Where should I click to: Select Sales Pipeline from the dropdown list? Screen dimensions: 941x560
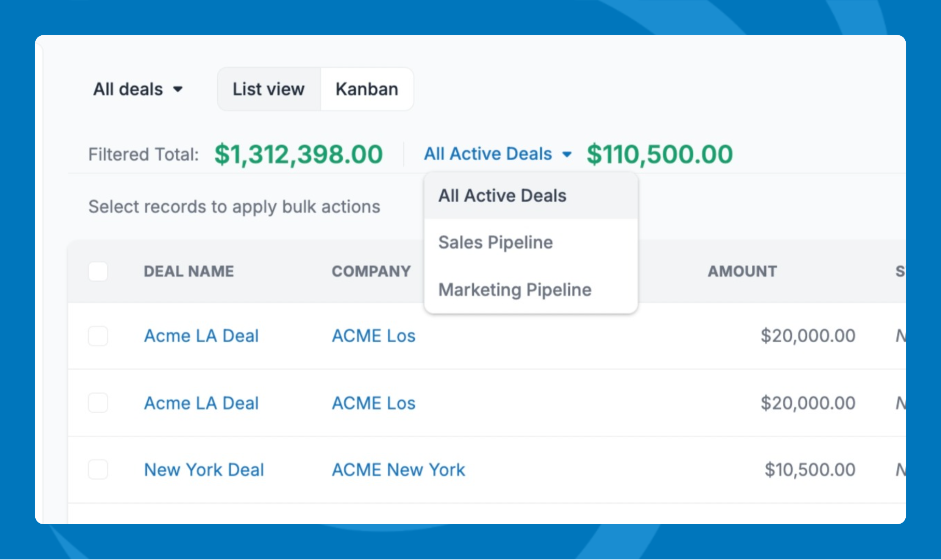pyautogui.click(x=495, y=243)
